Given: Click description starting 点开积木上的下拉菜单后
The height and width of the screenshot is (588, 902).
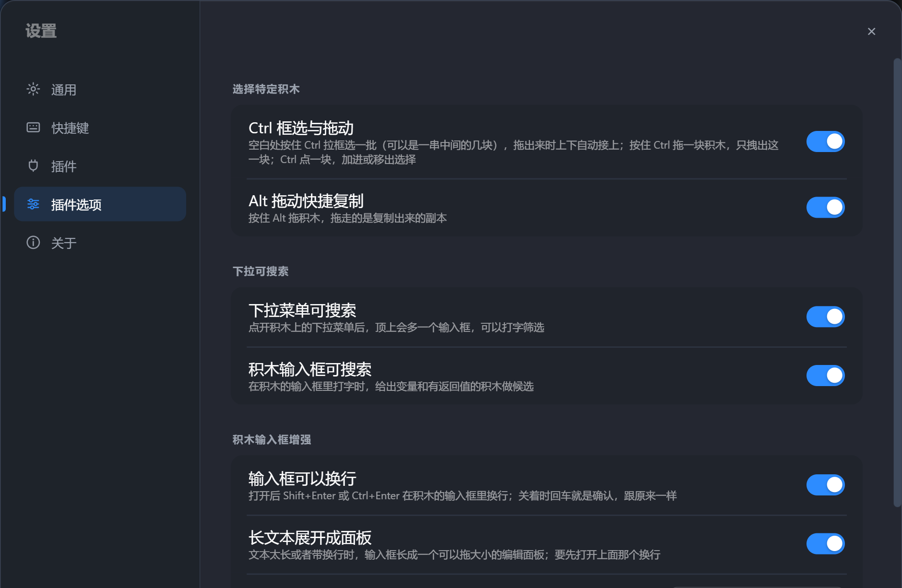Looking at the screenshot, I should [396, 328].
